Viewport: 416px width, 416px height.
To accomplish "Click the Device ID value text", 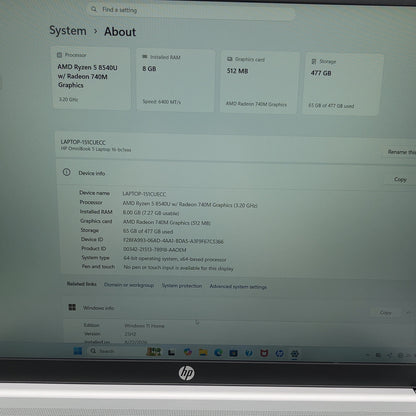I will [173, 240].
